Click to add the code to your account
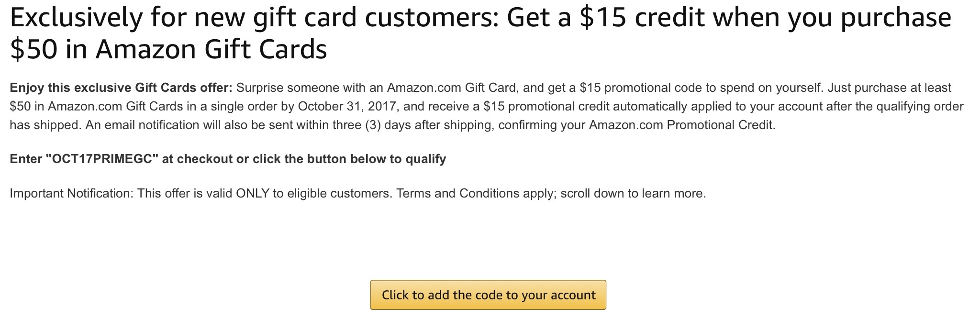980x330 pixels. coord(488,295)
